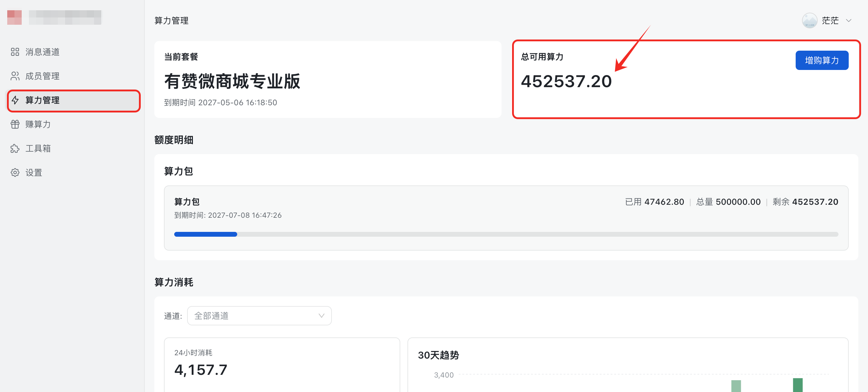Click the total value 452537.20
The image size is (868, 392).
click(566, 82)
